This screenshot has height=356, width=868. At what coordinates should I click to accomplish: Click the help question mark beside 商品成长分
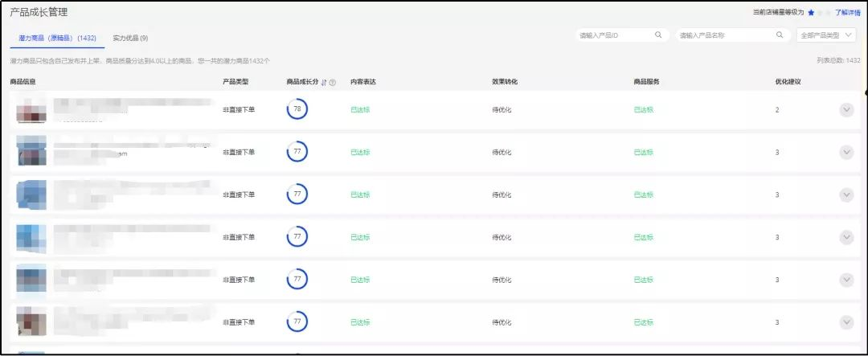332,82
